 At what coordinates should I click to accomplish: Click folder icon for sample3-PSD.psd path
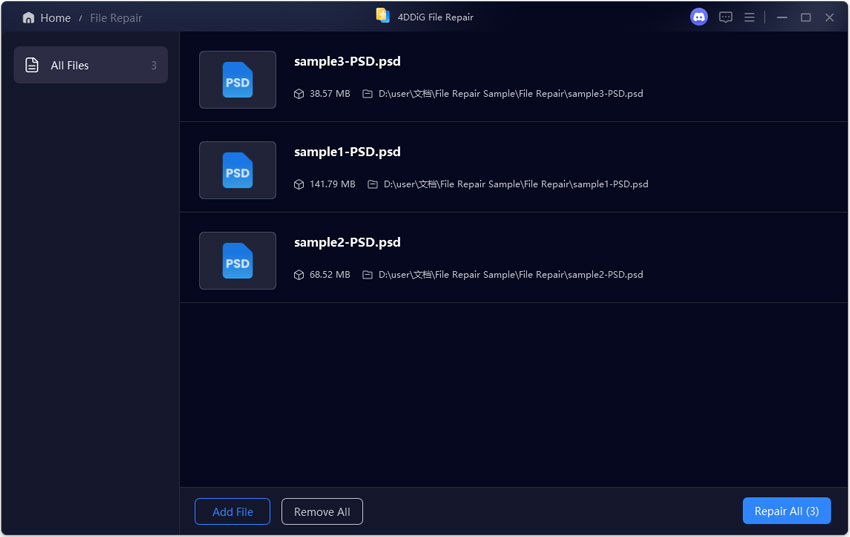367,94
